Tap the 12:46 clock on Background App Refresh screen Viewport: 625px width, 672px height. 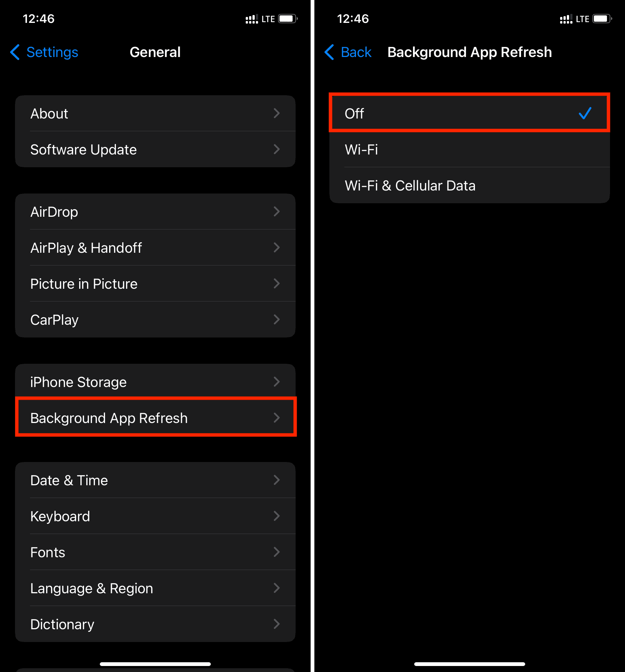(353, 19)
